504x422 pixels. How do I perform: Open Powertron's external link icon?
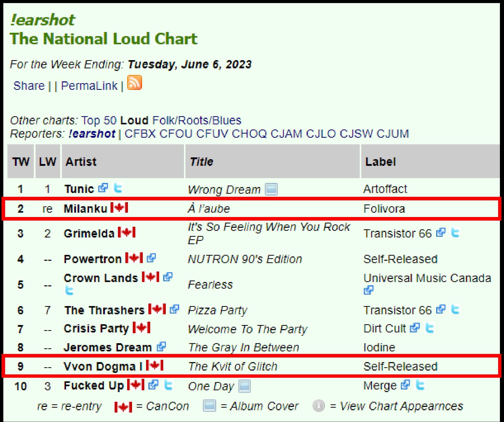[x=151, y=258]
